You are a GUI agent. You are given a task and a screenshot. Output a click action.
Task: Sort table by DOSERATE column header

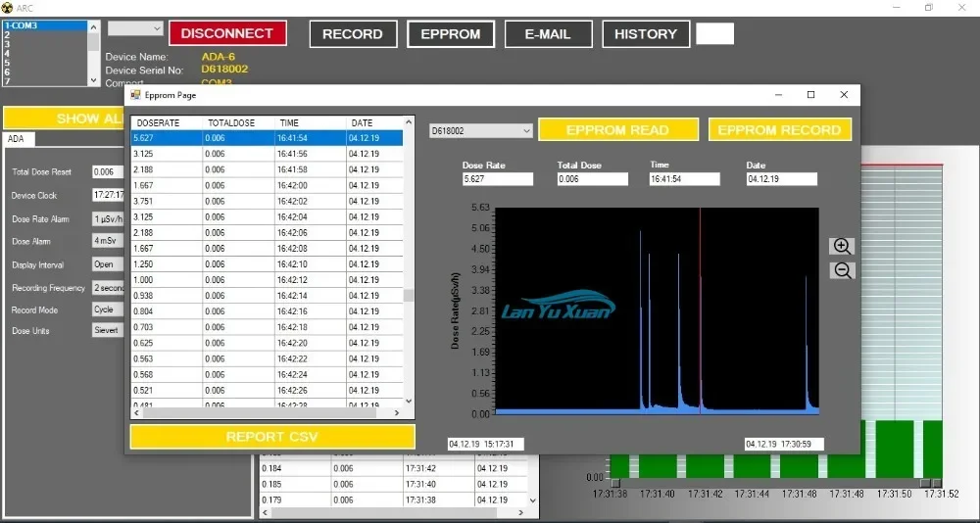[x=166, y=122]
